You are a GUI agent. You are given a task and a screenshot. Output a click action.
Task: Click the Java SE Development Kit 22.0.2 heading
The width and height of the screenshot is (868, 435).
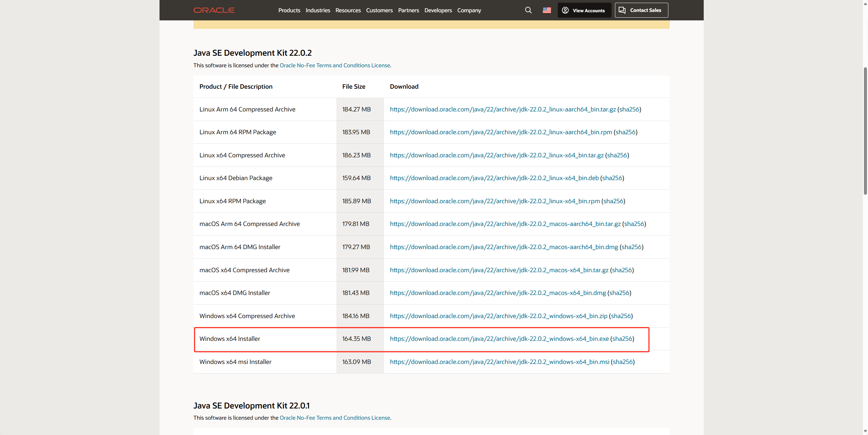pyautogui.click(x=252, y=53)
